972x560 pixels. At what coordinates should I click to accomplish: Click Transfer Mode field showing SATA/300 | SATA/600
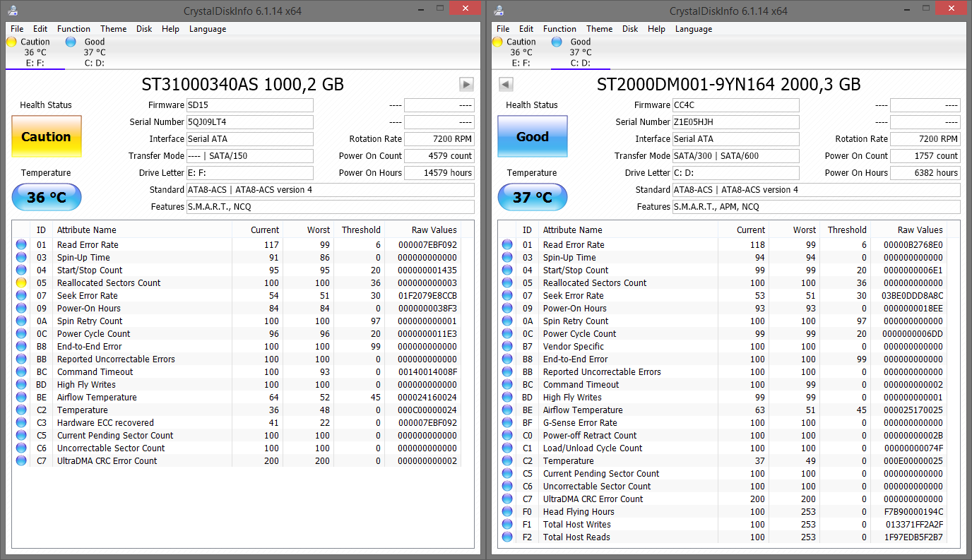pyautogui.click(x=735, y=155)
